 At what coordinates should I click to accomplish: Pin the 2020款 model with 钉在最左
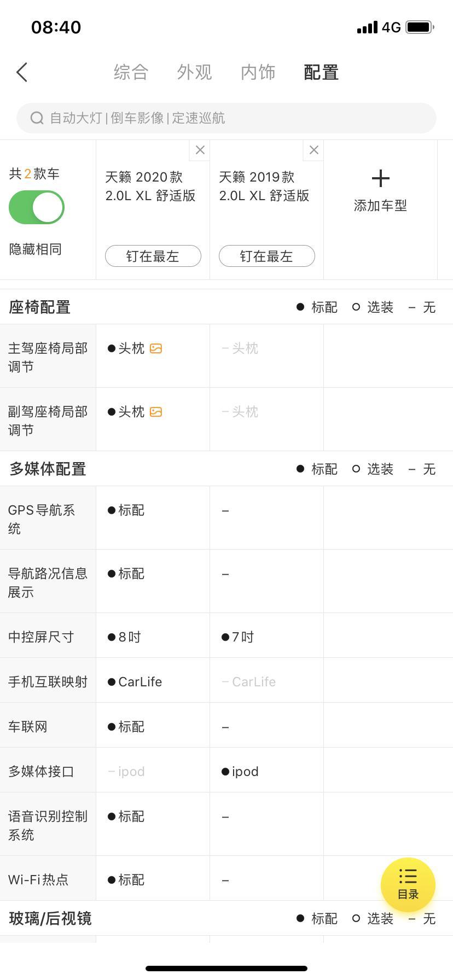coord(153,256)
